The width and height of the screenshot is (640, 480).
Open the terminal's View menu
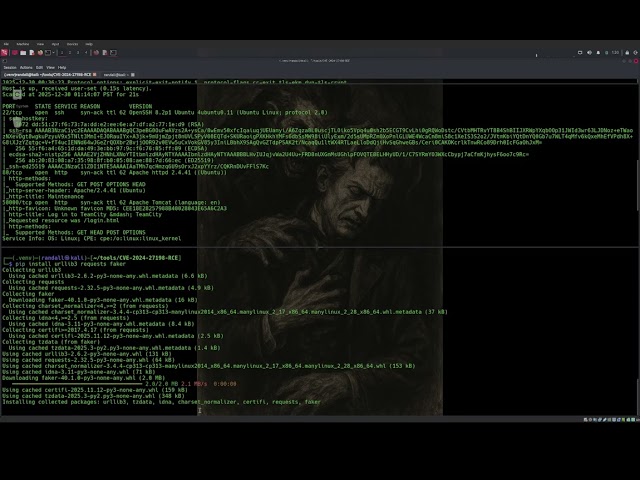coord(50,68)
